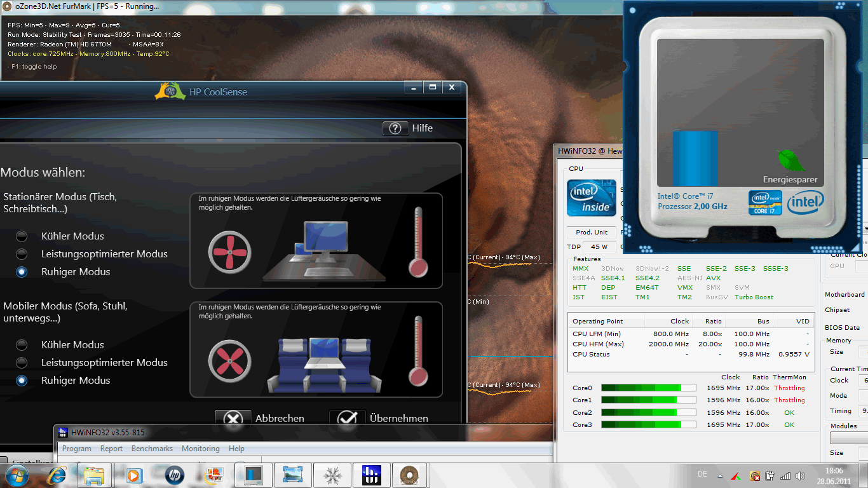The image size is (868, 488).
Task: Click the Throttling status for Core0
Action: pos(789,388)
